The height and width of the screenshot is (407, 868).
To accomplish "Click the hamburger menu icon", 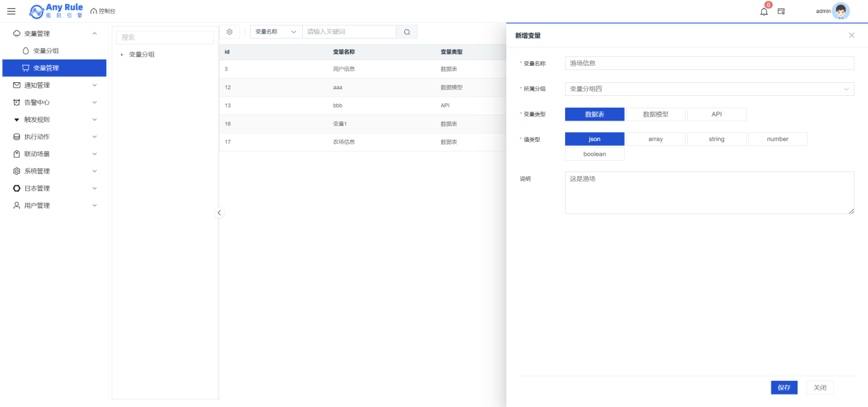I will point(11,11).
